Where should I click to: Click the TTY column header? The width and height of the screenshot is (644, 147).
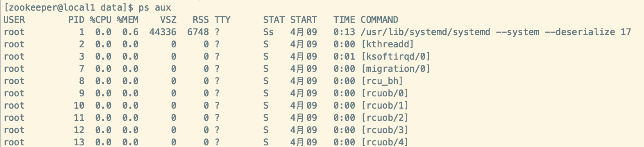(x=222, y=20)
